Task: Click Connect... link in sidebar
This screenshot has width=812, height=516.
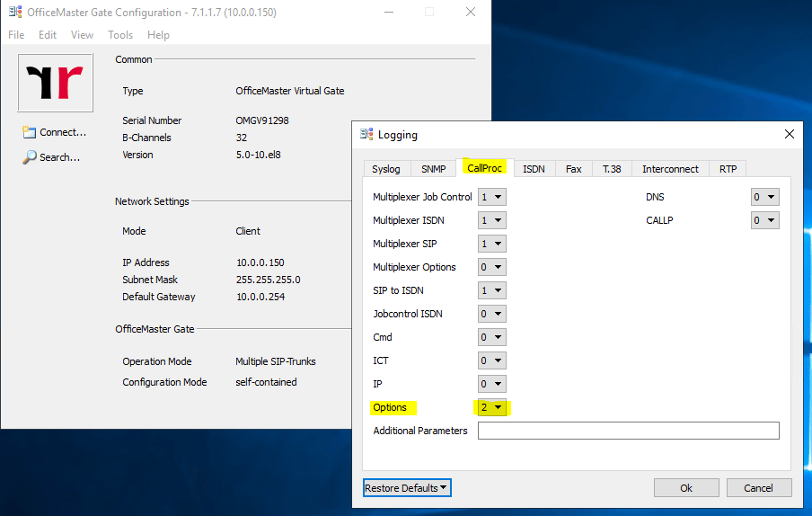Action: (63, 133)
